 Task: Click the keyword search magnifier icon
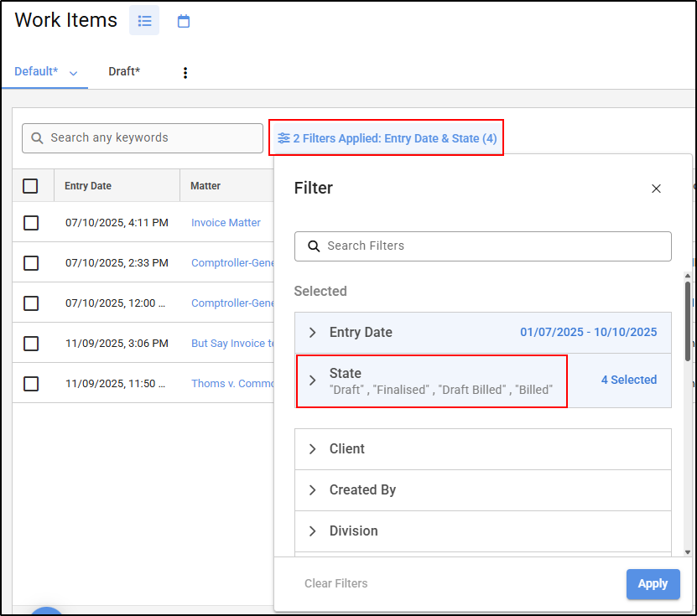(38, 138)
